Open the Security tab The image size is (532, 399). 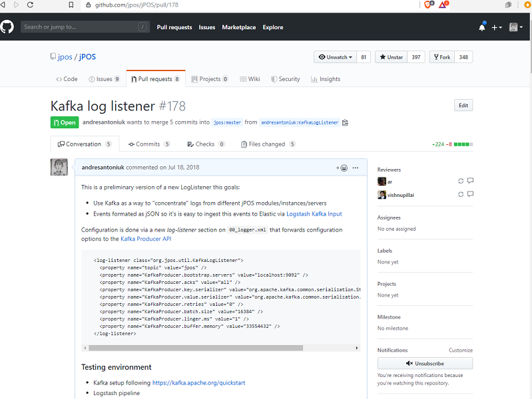(286, 79)
